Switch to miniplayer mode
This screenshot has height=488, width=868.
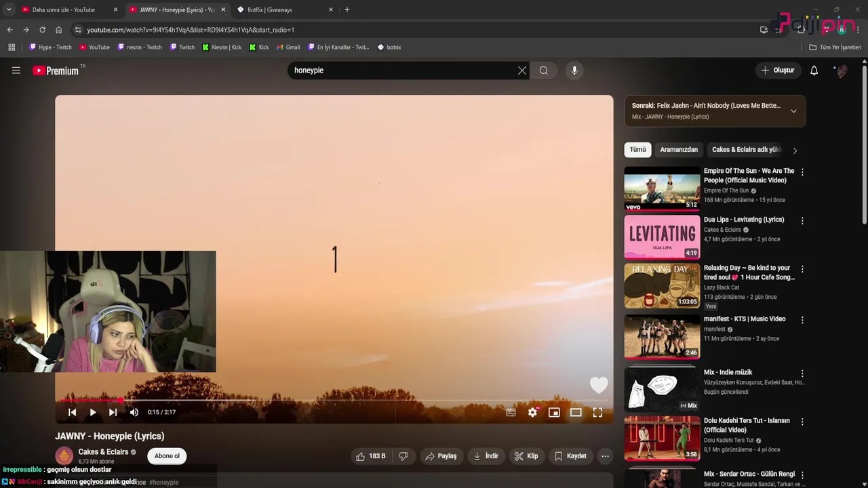point(554,412)
